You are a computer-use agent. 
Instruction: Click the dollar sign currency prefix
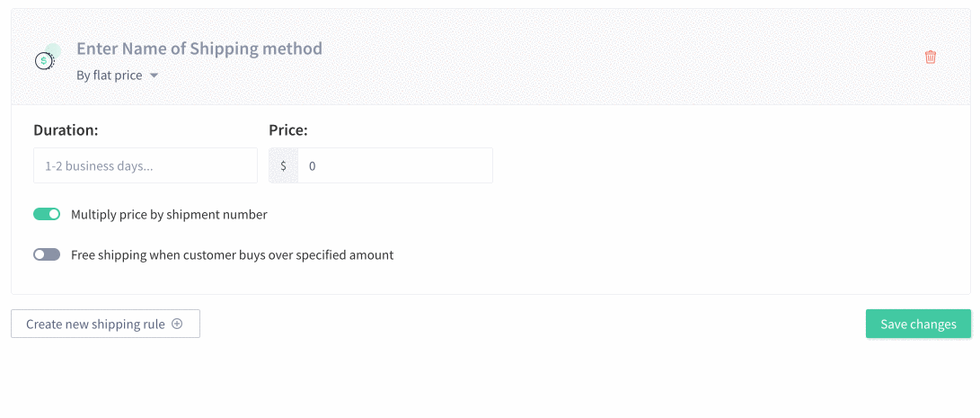click(x=284, y=165)
